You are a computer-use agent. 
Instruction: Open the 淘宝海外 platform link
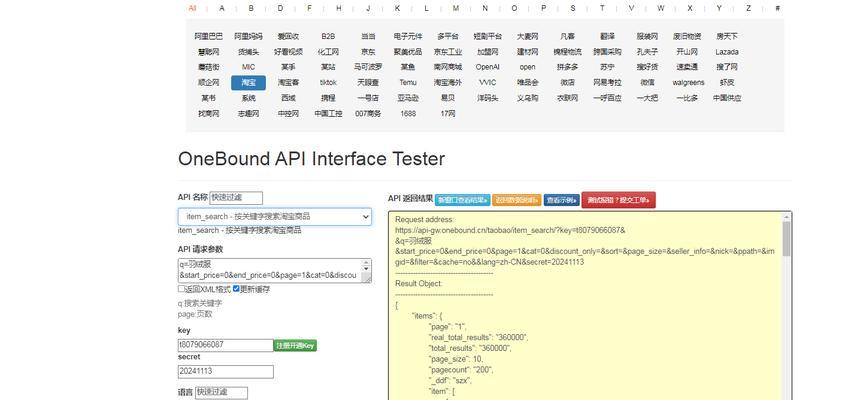pos(448,83)
